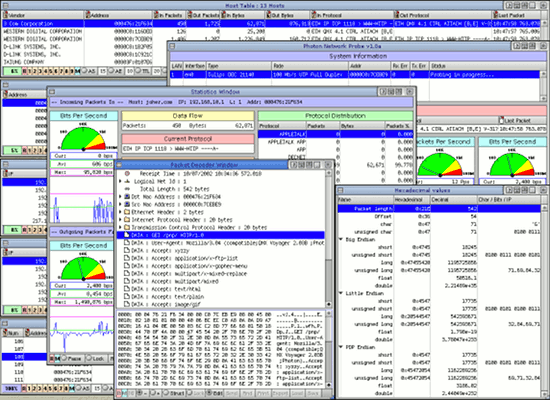The image size is (550, 400).
Task: Click incoming Bits Per Second gauge dial
Action: [83, 138]
